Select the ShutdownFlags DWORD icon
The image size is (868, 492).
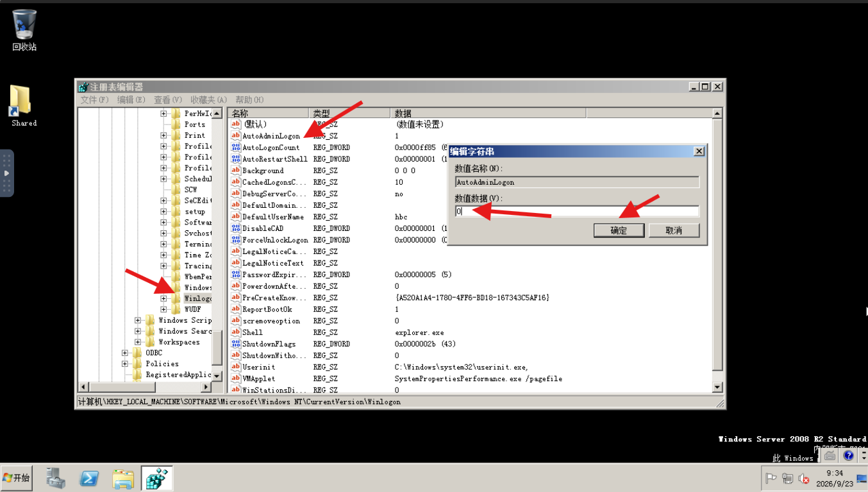pyautogui.click(x=236, y=344)
